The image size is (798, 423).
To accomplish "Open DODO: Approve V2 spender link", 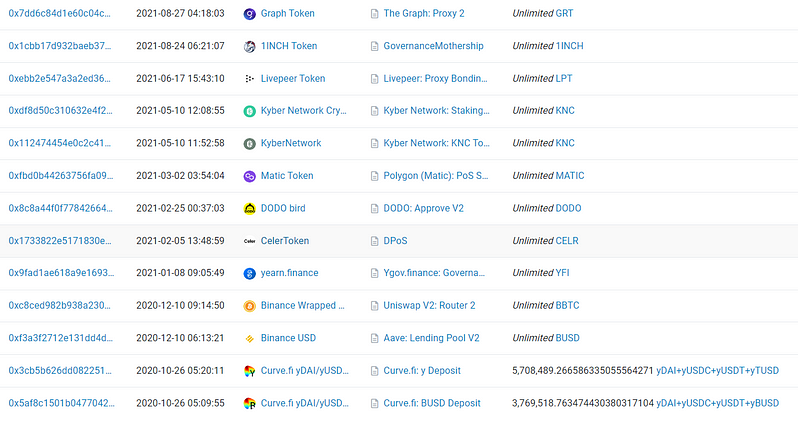I will [x=423, y=208].
